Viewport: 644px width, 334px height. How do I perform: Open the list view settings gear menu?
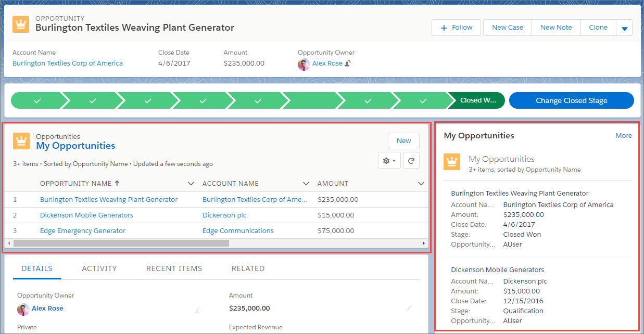pos(389,161)
